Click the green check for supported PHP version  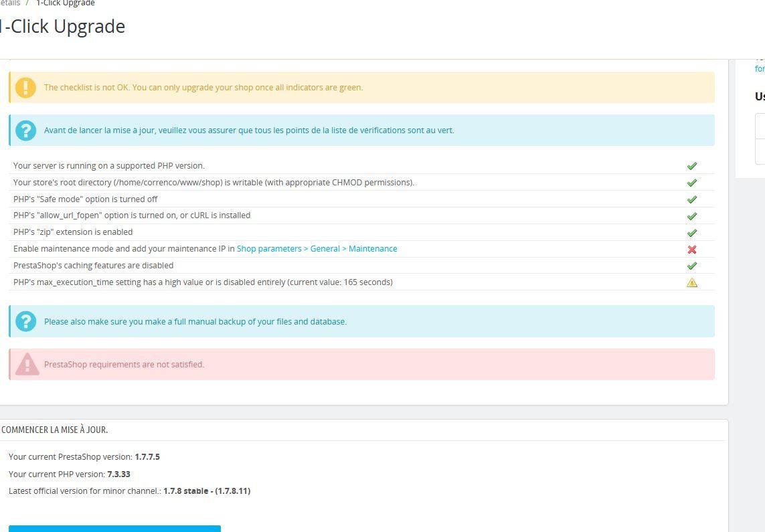[x=692, y=166]
